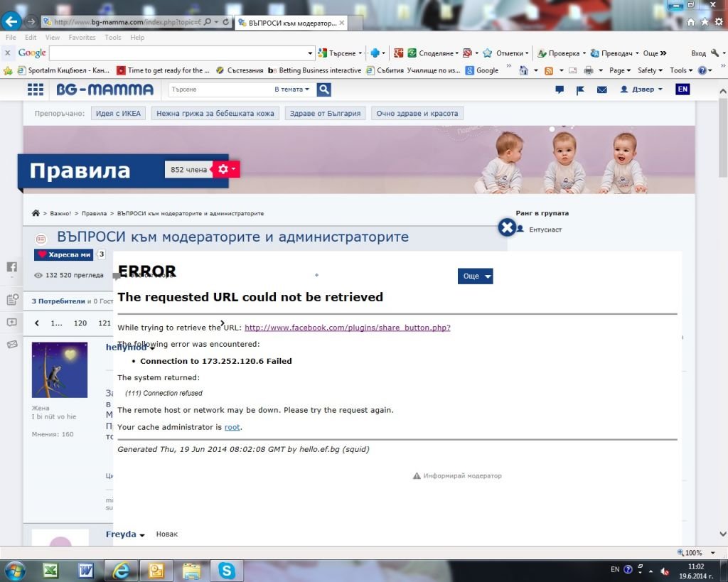Image resolution: width=728 pixels, height=582 pixels.
Task: Open the chat bubble notifications icon
Action: [560, 89]
